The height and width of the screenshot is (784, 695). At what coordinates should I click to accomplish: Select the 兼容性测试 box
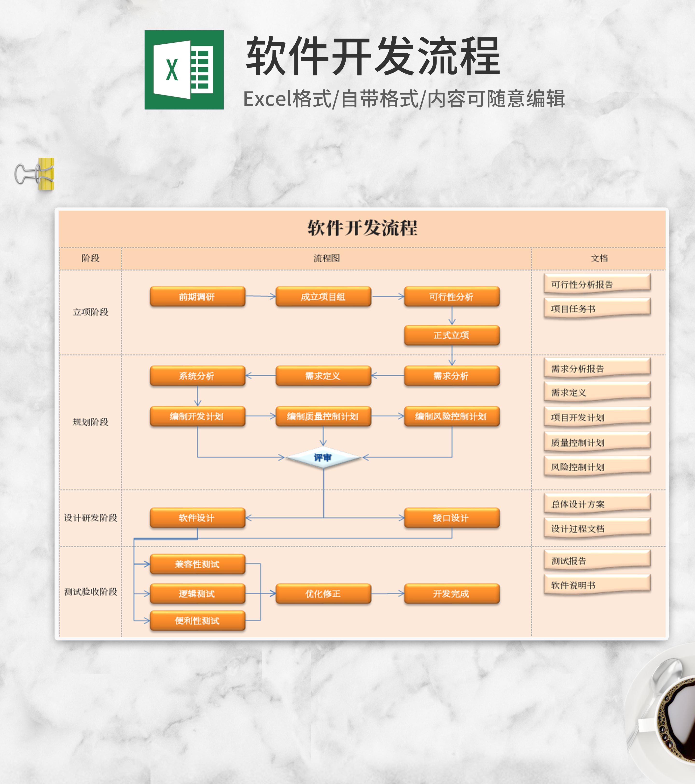coord(197,564)
